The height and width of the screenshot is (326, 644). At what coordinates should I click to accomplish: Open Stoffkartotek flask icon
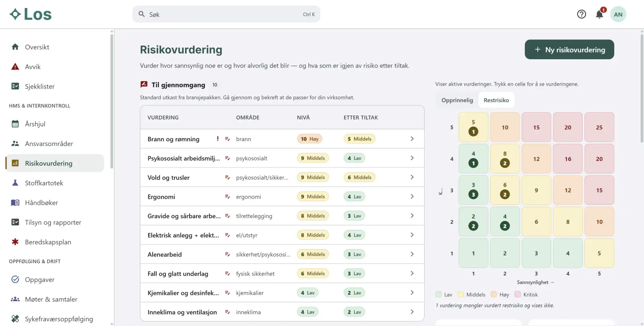(15, 183)
